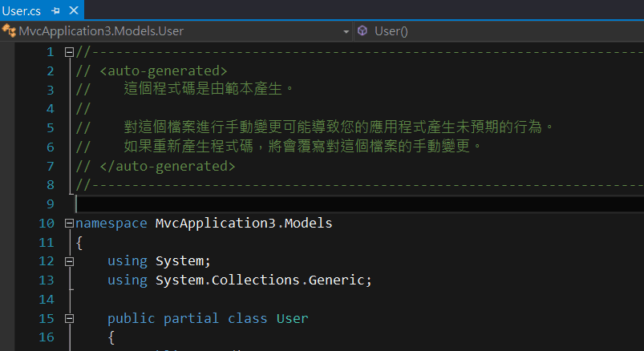The image size is (644, 351).
Task: Click line number 10 in the gutter
Action: pos(46,223)
